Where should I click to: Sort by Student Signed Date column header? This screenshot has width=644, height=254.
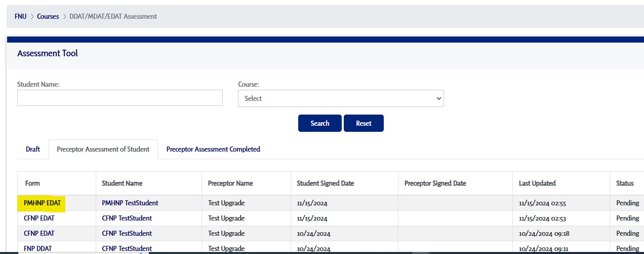[325, 183]
